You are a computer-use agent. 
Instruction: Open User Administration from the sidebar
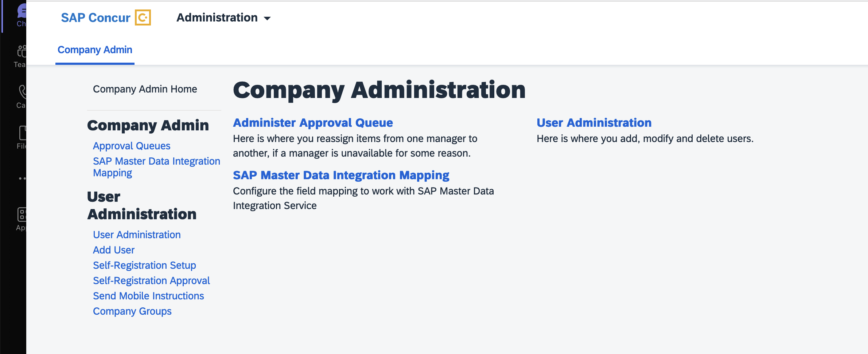pos(137,235)
